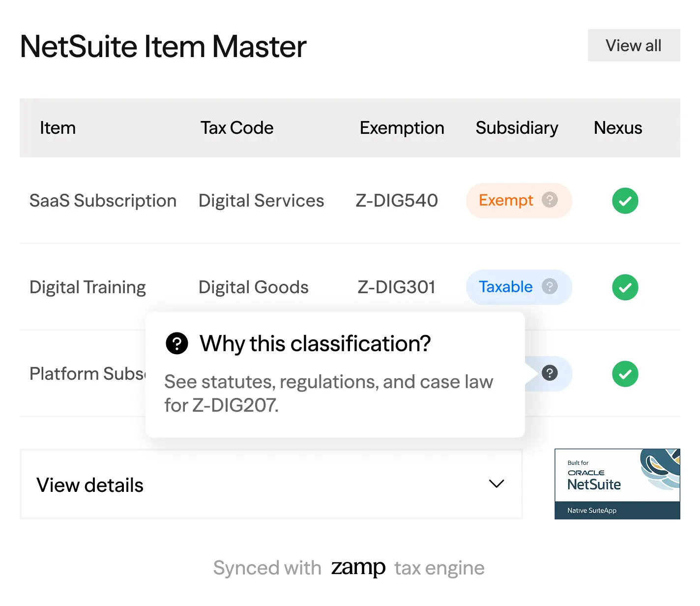Open the Built for Oracle NetSuite badge
The width and height of the screenshot is (700, 606).
(617, 484)
